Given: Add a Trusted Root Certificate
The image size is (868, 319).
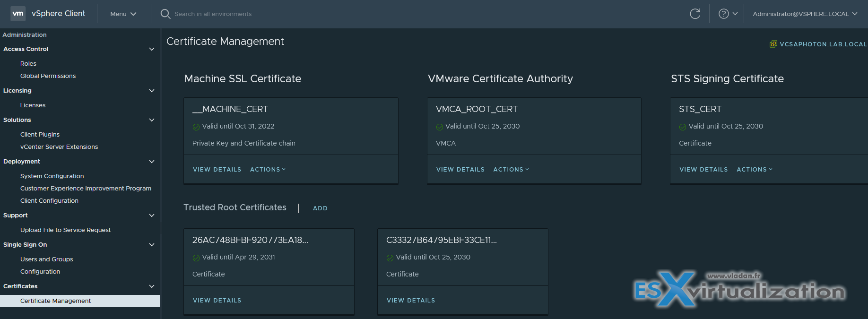Looking at the screenshot, I should coord(320,208).
